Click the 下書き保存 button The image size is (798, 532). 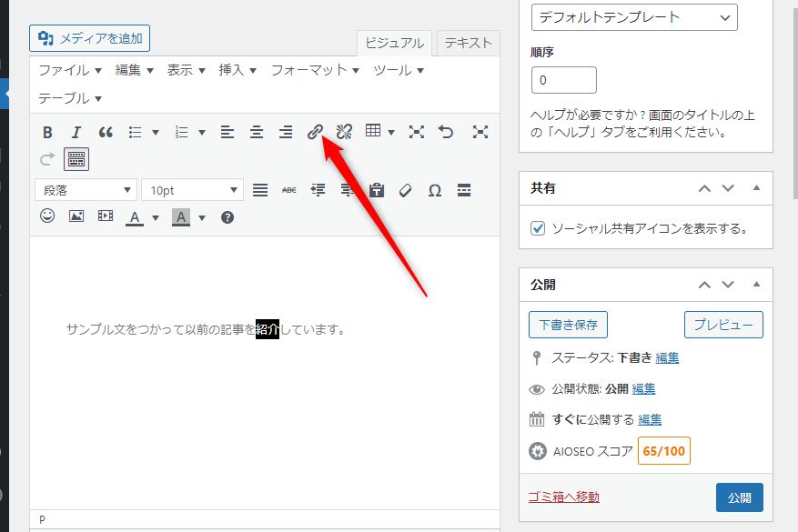(568, 324)
